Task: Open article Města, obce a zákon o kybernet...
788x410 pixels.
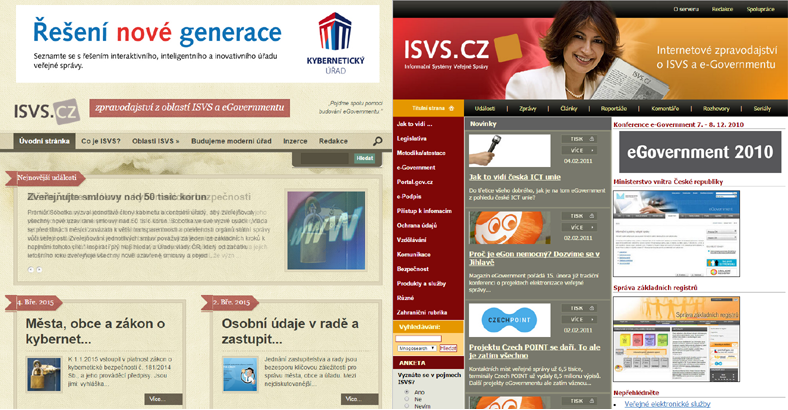Action: click(x=95, y=331)
